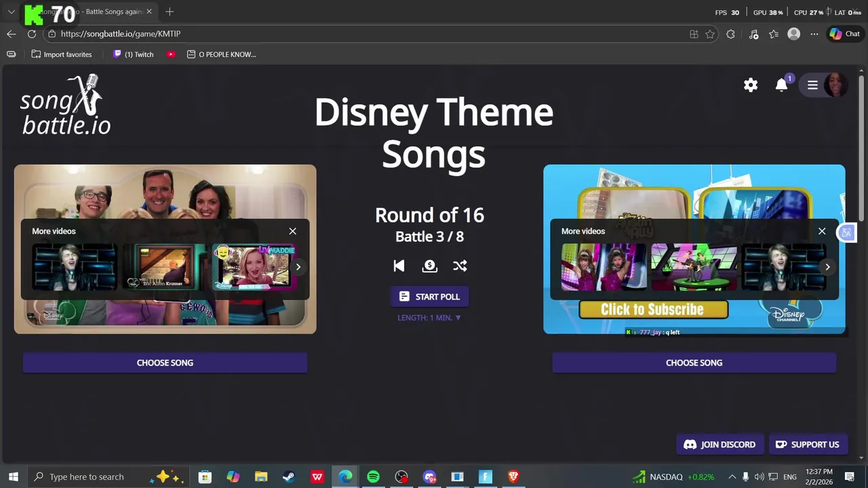This screenshot has height=488, width=868.
Task: Add this page to favorites with star icon
Action: click(710, 34)
